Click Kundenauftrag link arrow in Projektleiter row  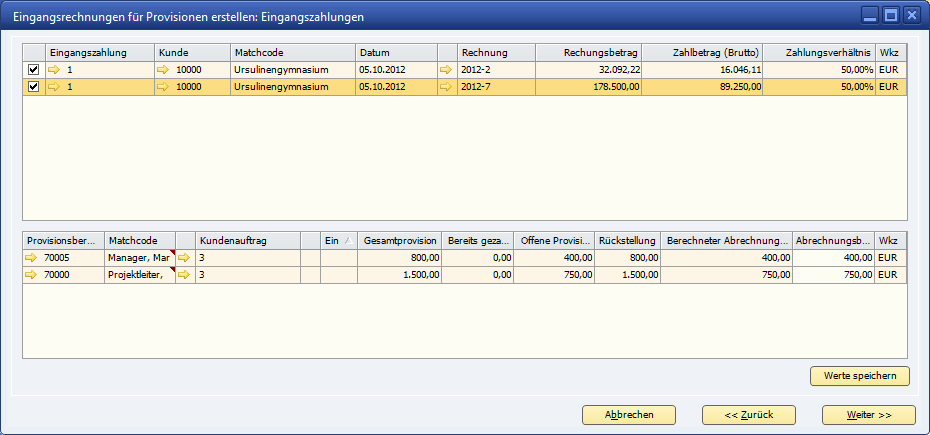coord(184,275)
